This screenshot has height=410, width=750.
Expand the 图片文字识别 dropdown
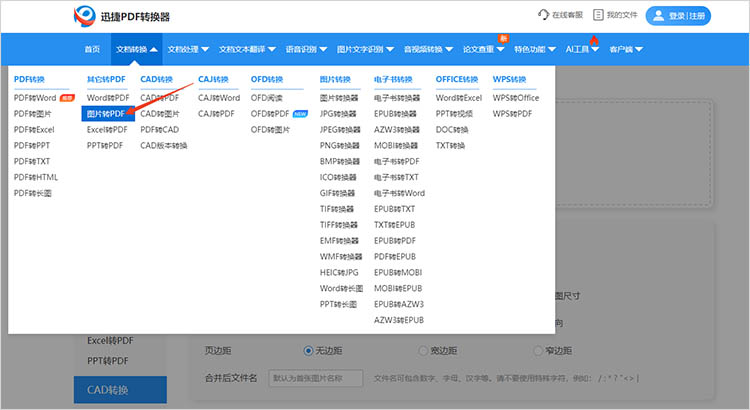click(365, 49)
